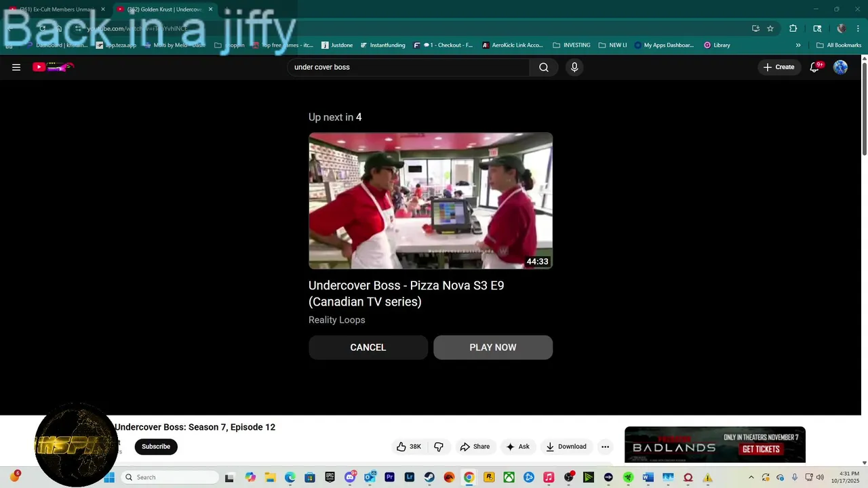
Task: Open Premiere Pro from the taskbar
Action: [389, 477]
